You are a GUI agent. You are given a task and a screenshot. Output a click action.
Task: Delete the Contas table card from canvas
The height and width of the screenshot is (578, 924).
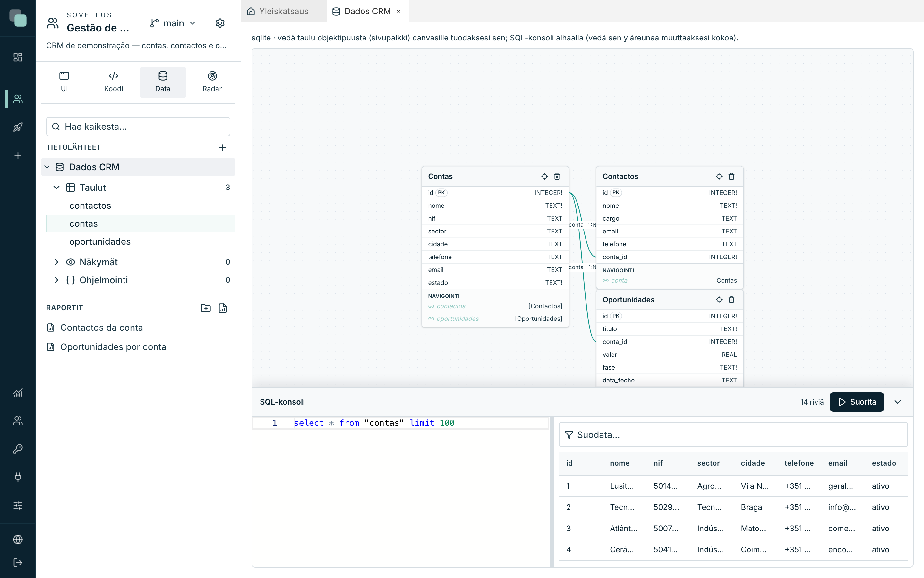tap(557, 176)
